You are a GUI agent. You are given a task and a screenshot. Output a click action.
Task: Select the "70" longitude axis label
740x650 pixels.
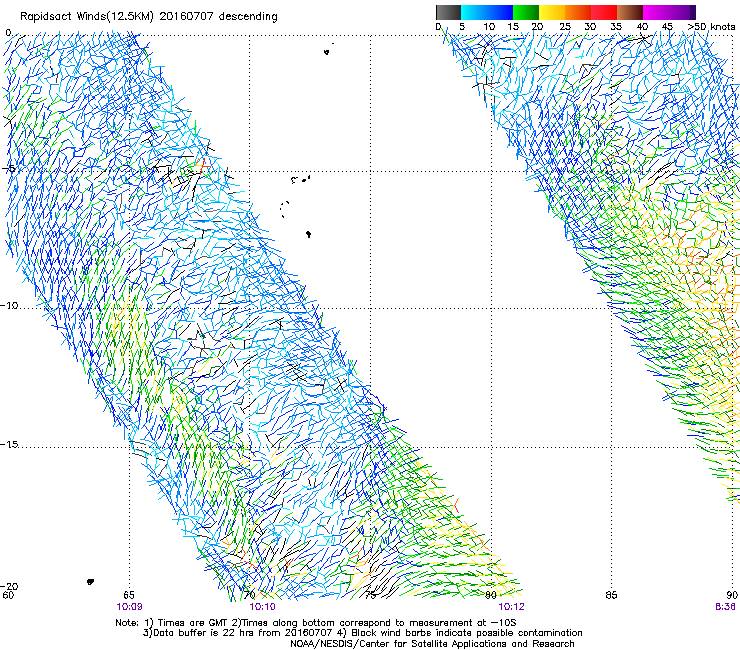(250, 595)
